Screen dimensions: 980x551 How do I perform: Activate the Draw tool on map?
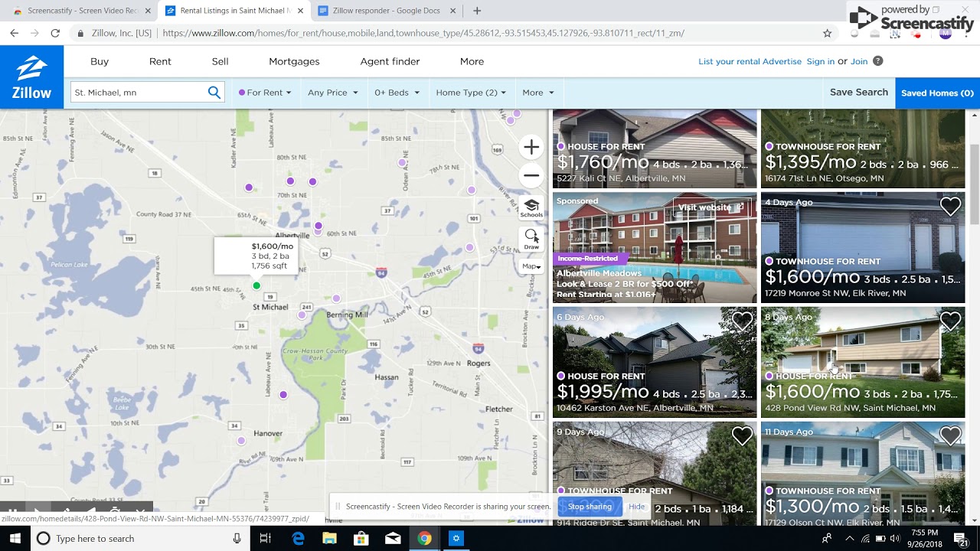point(531,240)
